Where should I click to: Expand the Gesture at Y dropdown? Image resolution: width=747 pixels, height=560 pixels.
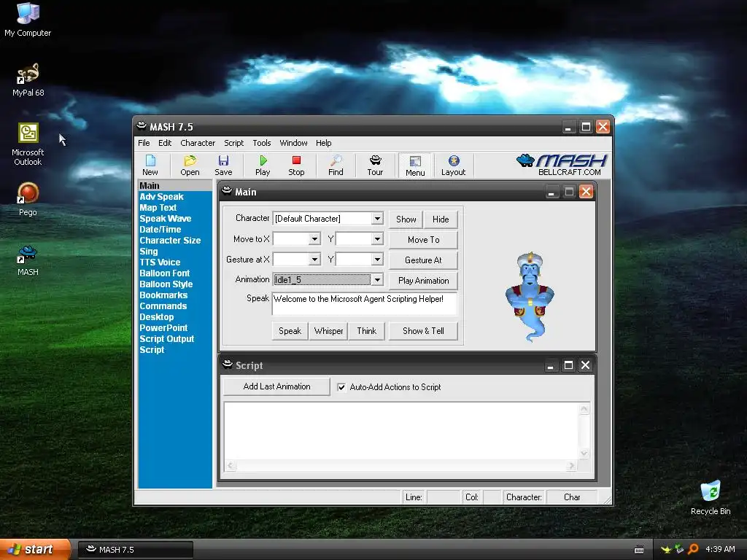(x=377, y=260)
